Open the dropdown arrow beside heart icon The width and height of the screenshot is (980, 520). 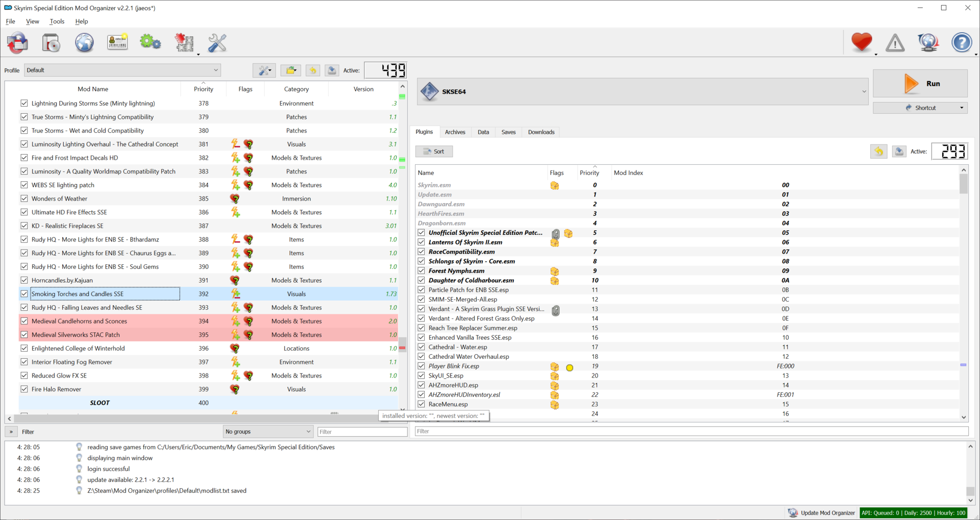(x=876, y=54)
